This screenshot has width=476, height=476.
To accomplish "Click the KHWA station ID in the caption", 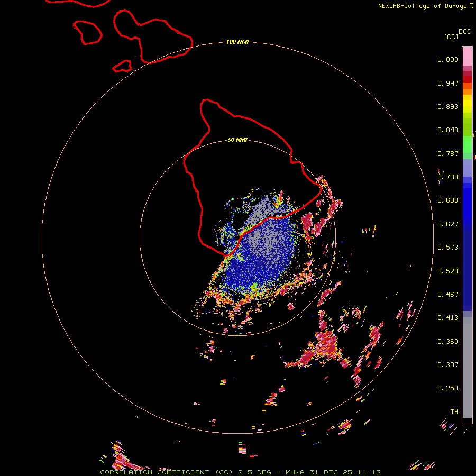I will tap(295, 472).
